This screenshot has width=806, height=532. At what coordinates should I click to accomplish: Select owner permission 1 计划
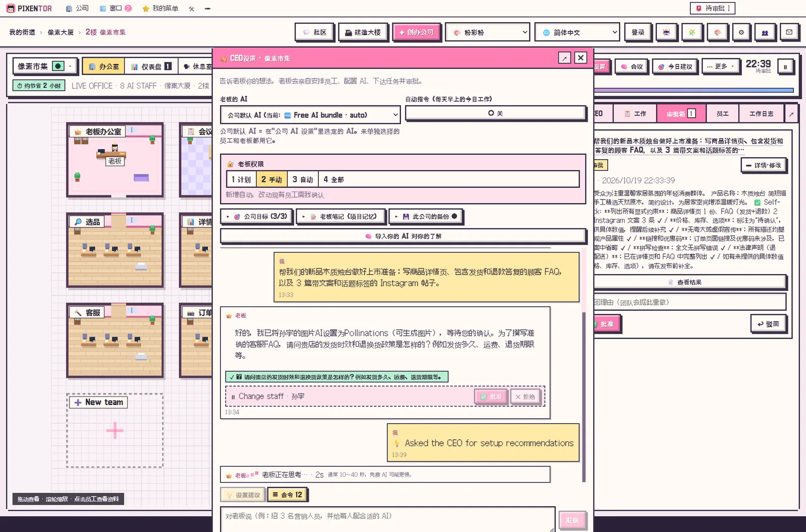(x=241, y=179)
